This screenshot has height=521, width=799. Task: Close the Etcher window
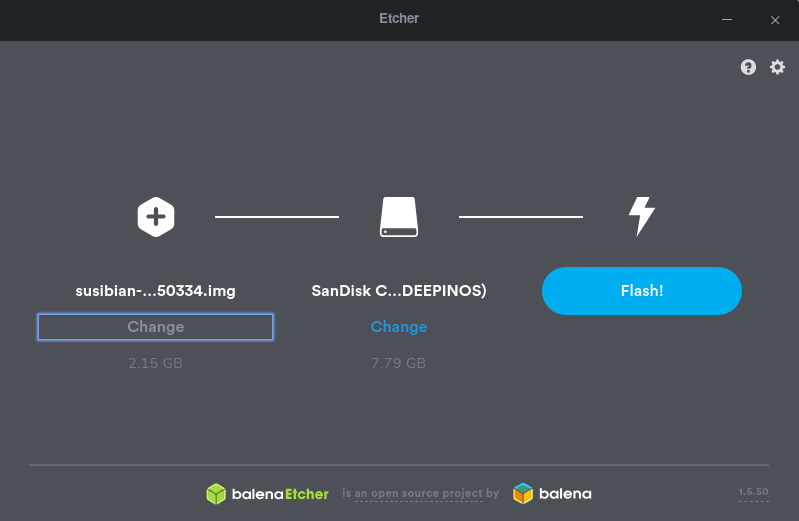pos(775,20)
